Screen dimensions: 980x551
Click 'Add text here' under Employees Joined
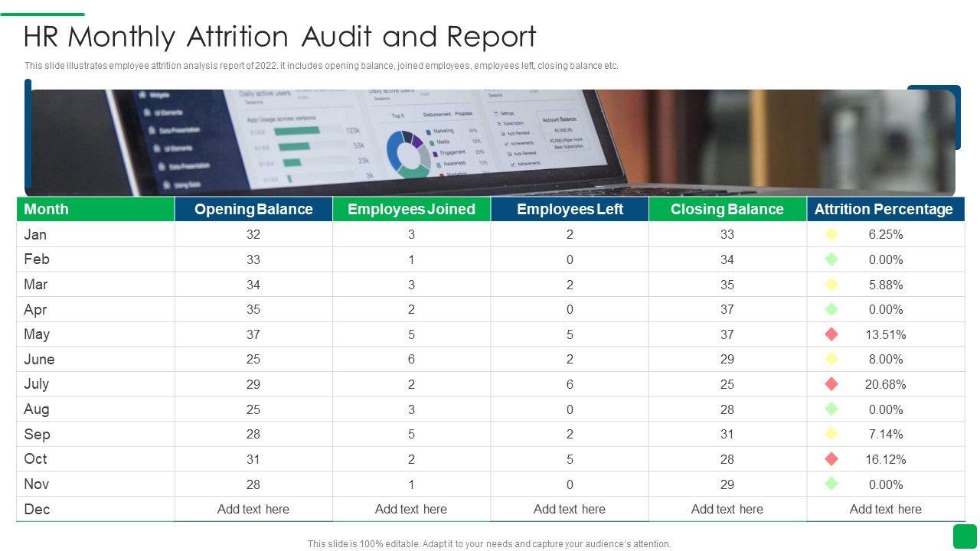[x=411, y=509]
